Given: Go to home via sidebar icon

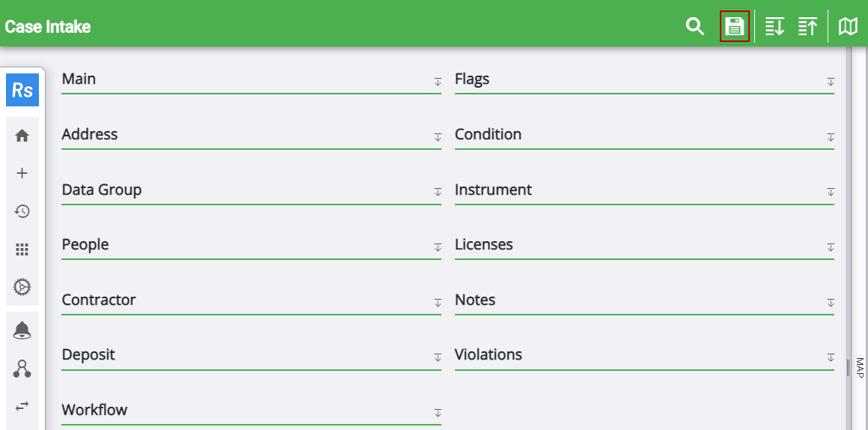Looking at the screenshot, I should pyautogui.click(x=22, y=136).
